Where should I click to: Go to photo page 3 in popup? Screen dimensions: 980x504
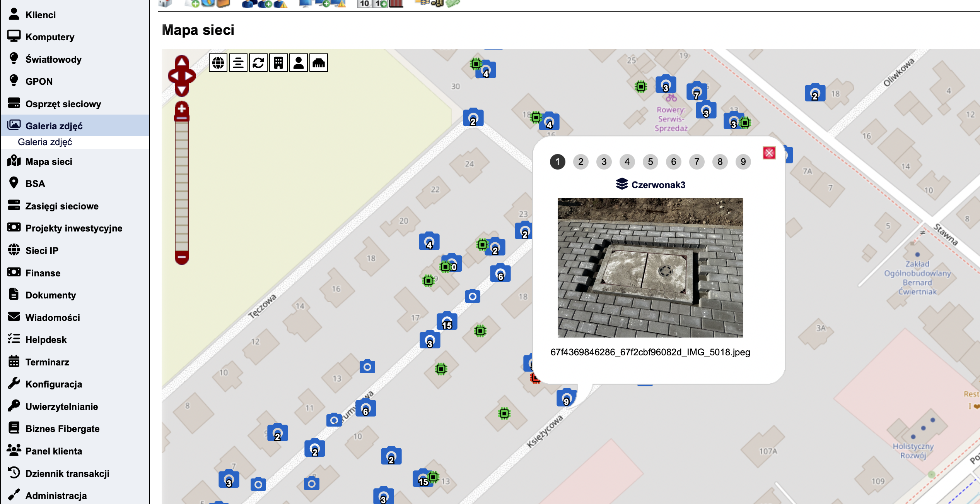[x=604, y=162]
